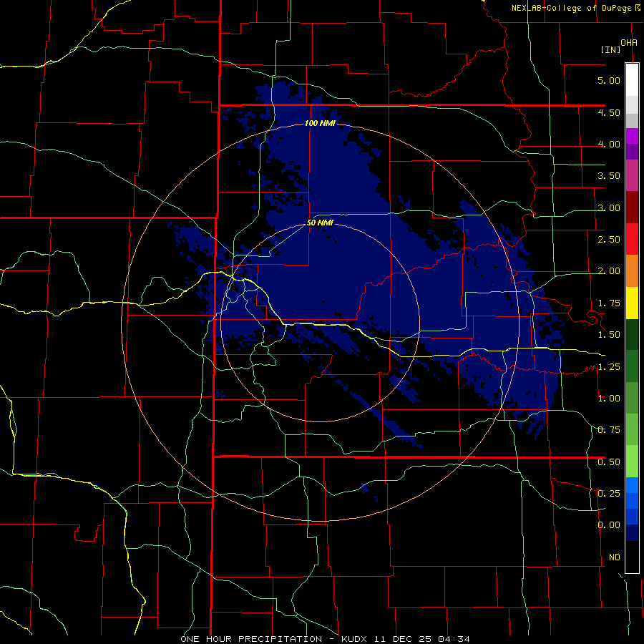Select the 0.00 legend value
This screenshot has width=644, height=644.
coord(609,525)
